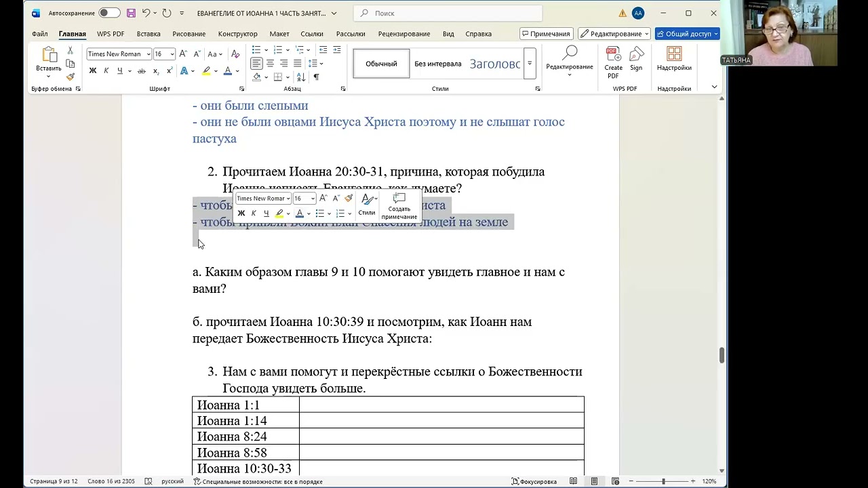This screenshot has height=488, width=868.
Task: Switch to the Рисование tab
Action: (x=189, y=34)
